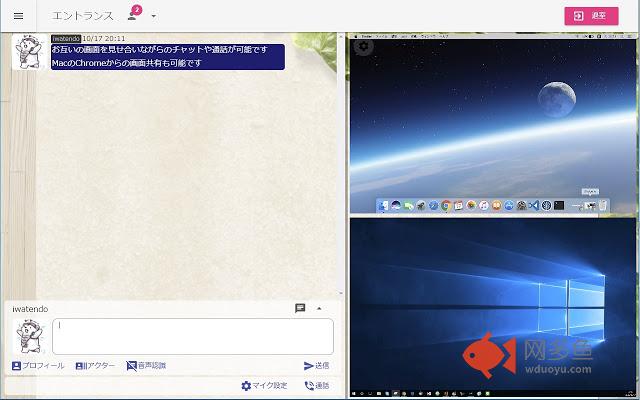This screenshot has height=400, width=640.
Task: Click Terminal in the shared Mac dock
Action: (x=559, y=205)
